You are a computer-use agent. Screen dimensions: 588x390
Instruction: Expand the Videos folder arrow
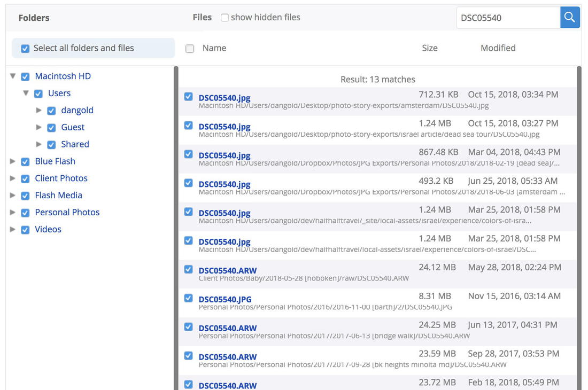click(x=13, y=230)
